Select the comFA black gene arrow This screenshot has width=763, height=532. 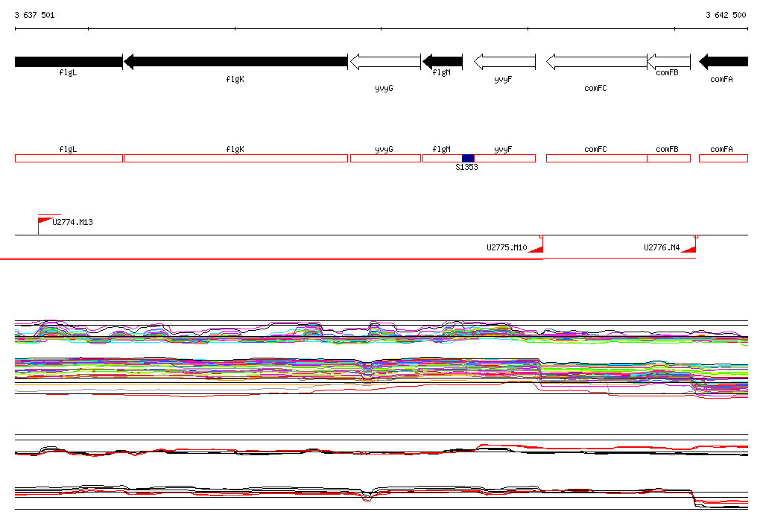click(x=724, y=62)
